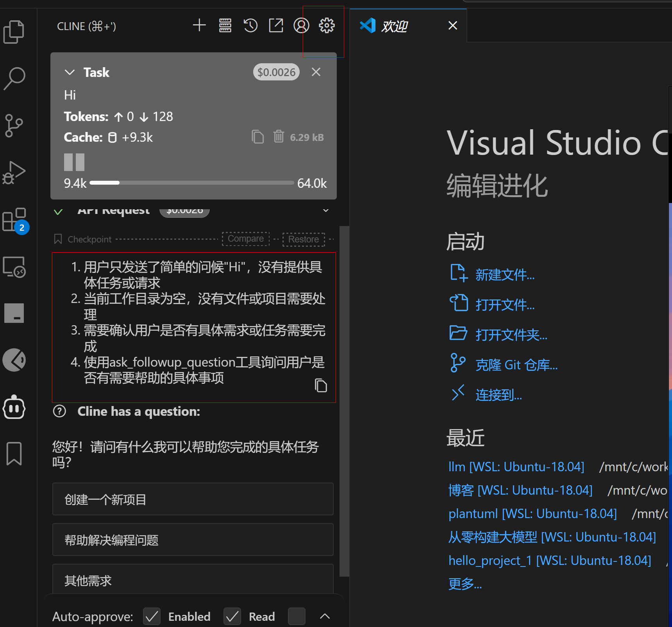Click the checkpoint bookmark icon
The image size is (672, 627).
(58, 239)
